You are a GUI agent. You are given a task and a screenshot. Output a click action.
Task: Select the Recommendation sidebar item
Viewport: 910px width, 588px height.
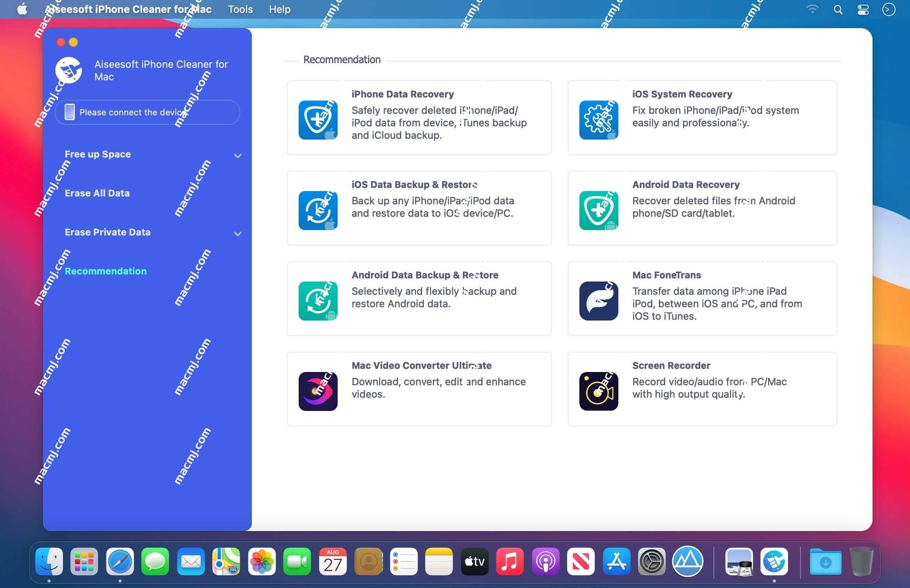pos(106,271)
